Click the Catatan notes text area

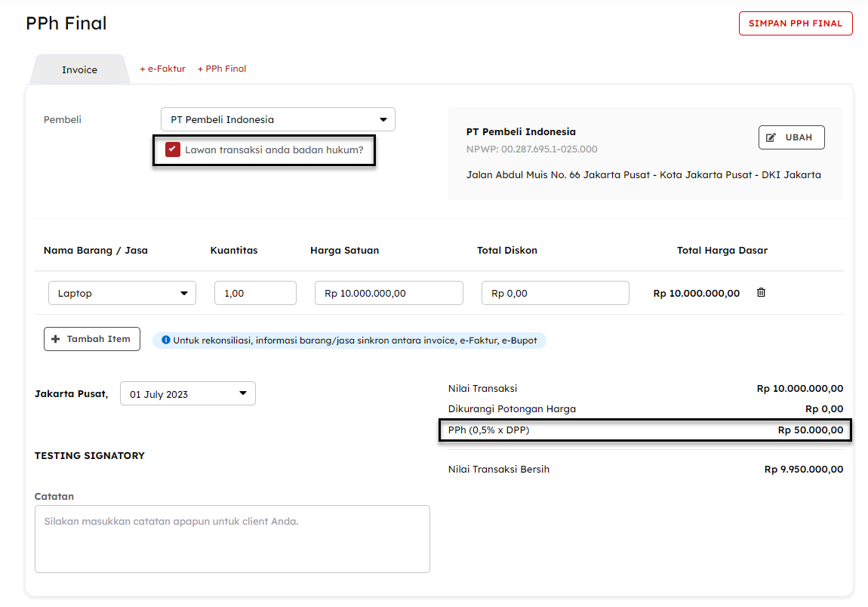coord(232,538)
